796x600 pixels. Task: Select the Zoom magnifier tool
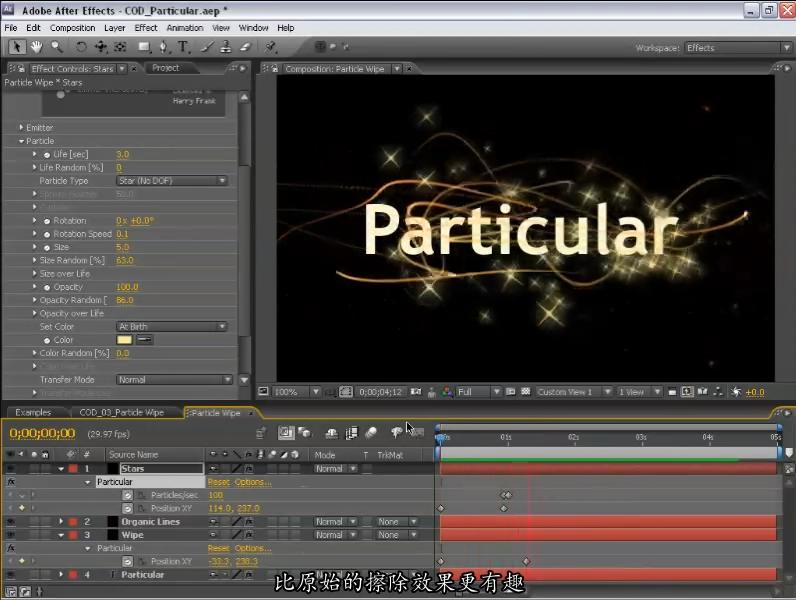tap(56, 47)
